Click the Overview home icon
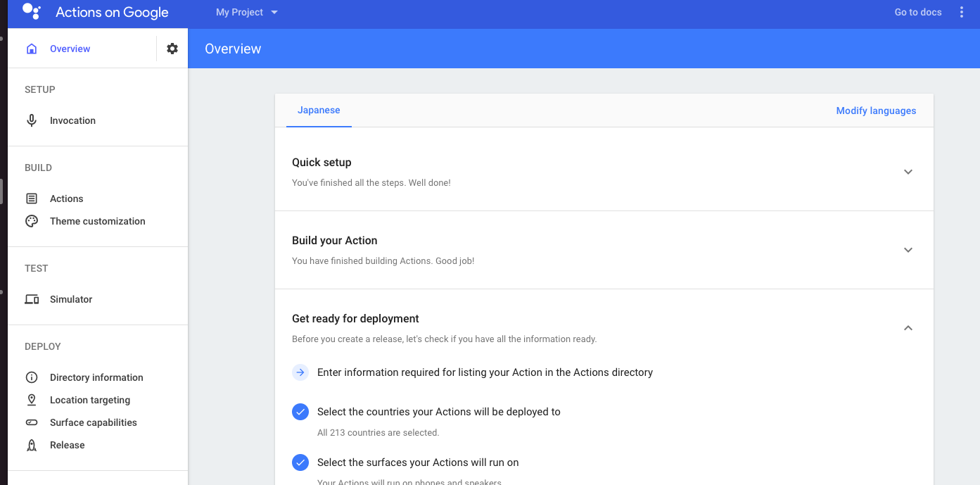980x485 pixels. tap(32, 49)
